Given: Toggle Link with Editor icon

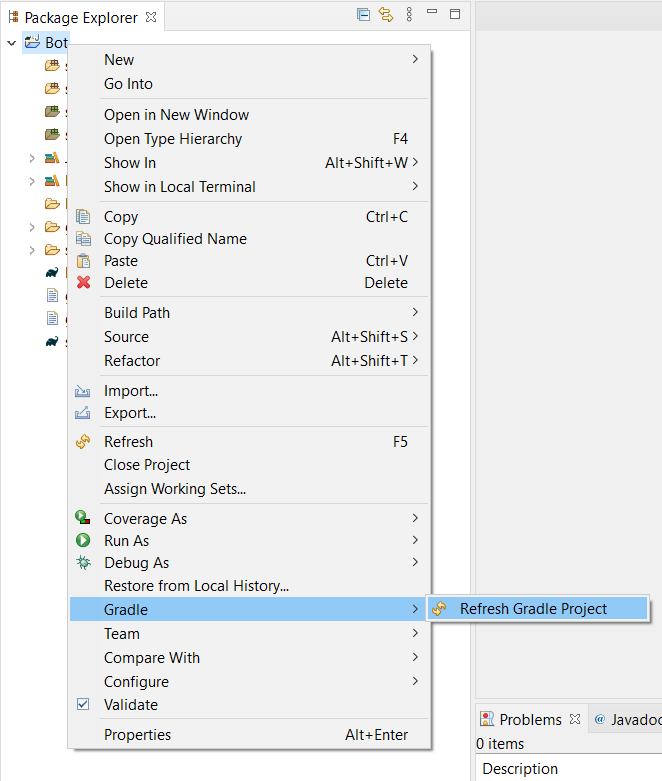Looking at the screenshot, I should pos(386,14).
